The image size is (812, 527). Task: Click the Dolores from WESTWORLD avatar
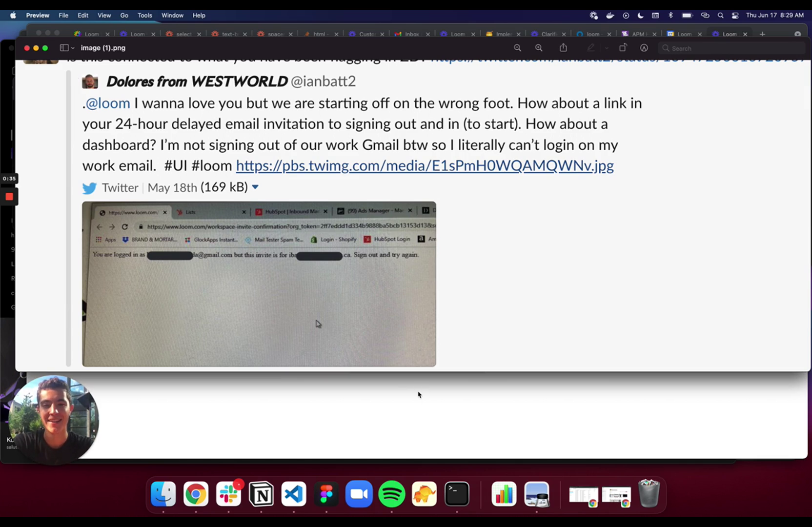(90, 81)
